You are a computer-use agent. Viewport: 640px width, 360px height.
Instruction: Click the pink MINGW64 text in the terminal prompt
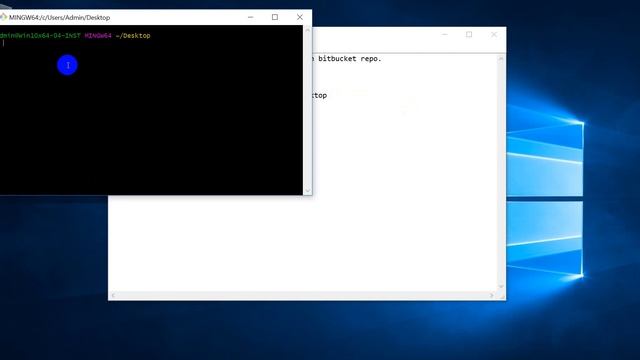(98, 36)
